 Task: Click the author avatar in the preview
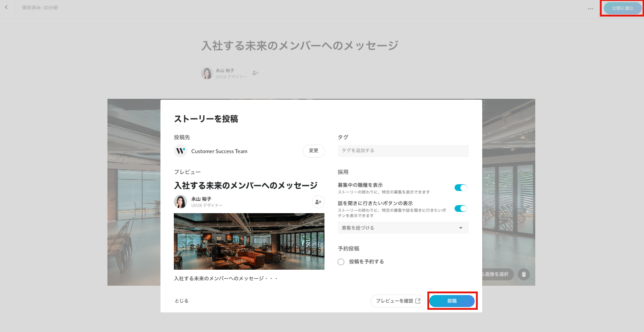pos(180,202)
